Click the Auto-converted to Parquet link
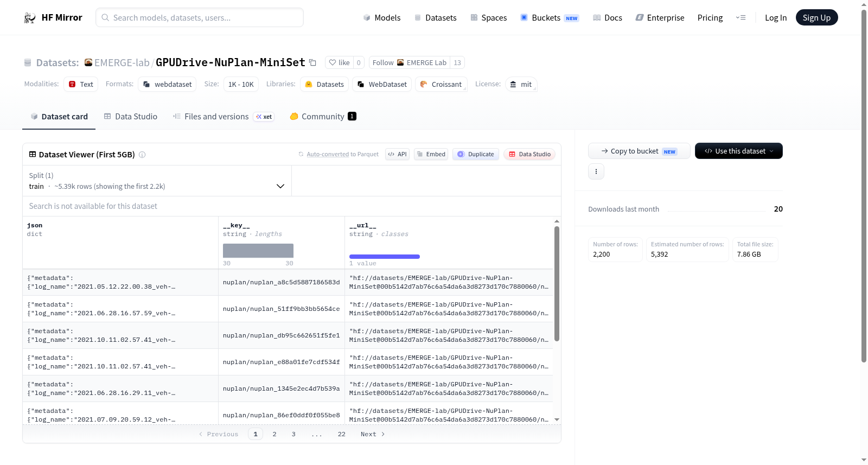This screenshot has width=868, height=465. point(328,155)
